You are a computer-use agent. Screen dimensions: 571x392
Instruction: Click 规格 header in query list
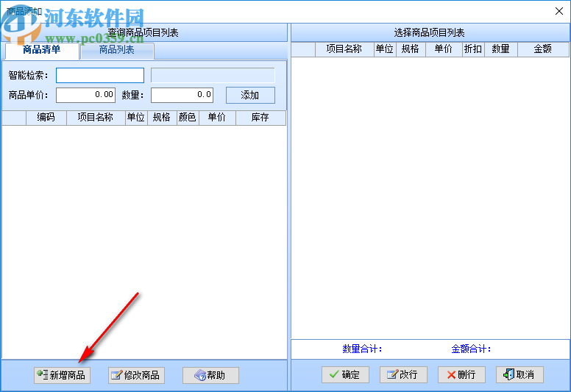point(162,118)
